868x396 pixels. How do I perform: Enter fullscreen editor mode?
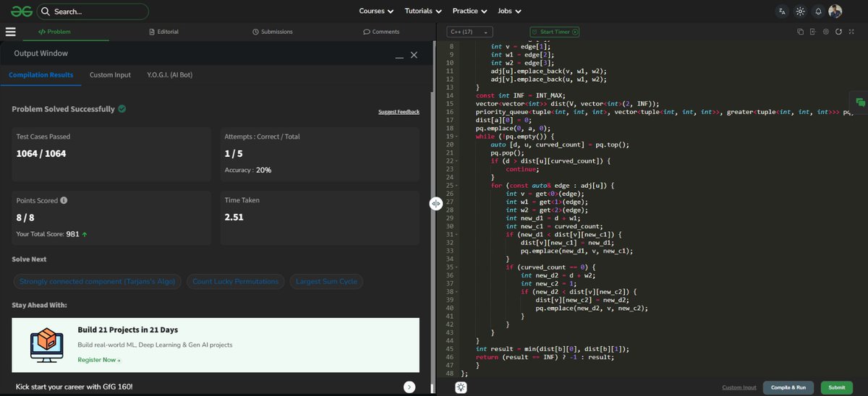pos(851,32)
